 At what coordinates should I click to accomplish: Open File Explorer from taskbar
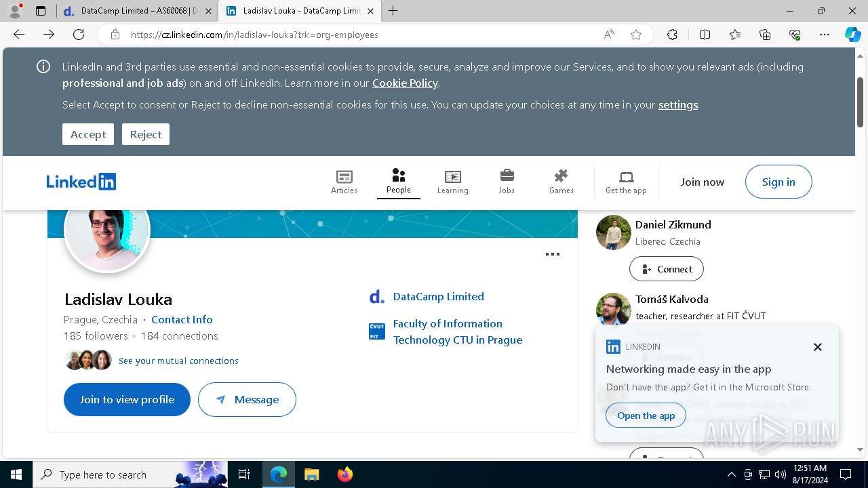tap(311, 474)
